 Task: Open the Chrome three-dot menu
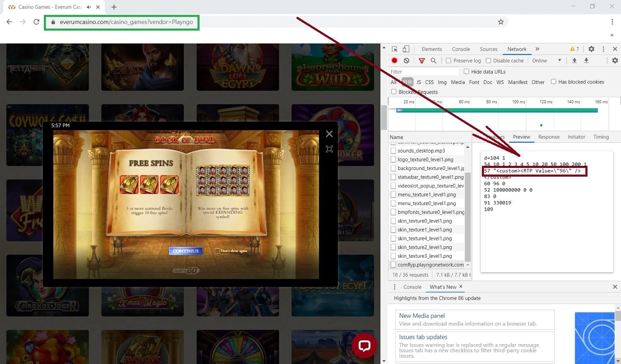pos(612,22)
